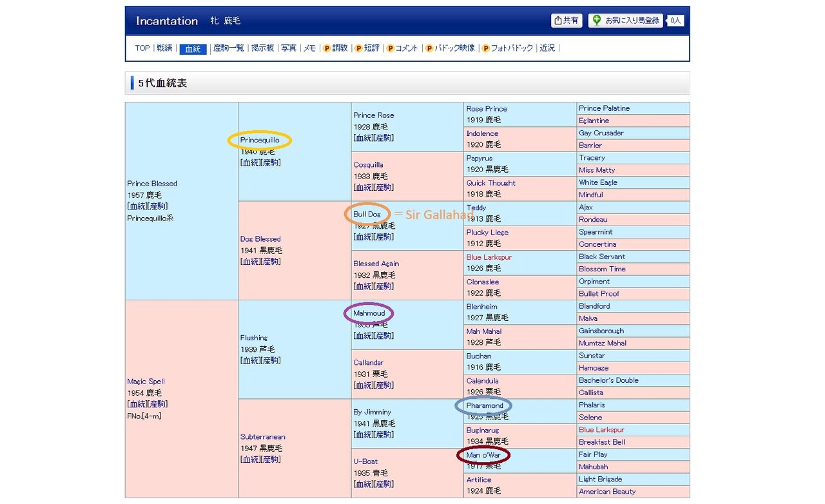
Task: Click the green favorite-horse registration icon
Action: 597,21
